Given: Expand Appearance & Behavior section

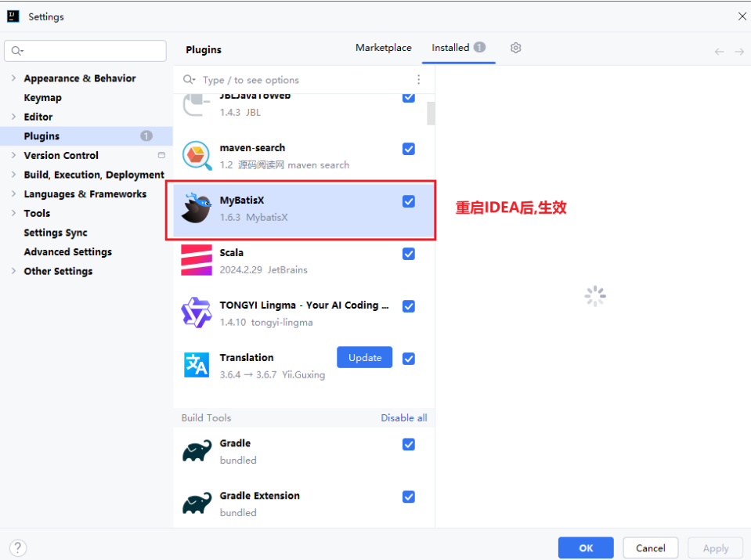Looking at the screenshot, I should point(13,78).
